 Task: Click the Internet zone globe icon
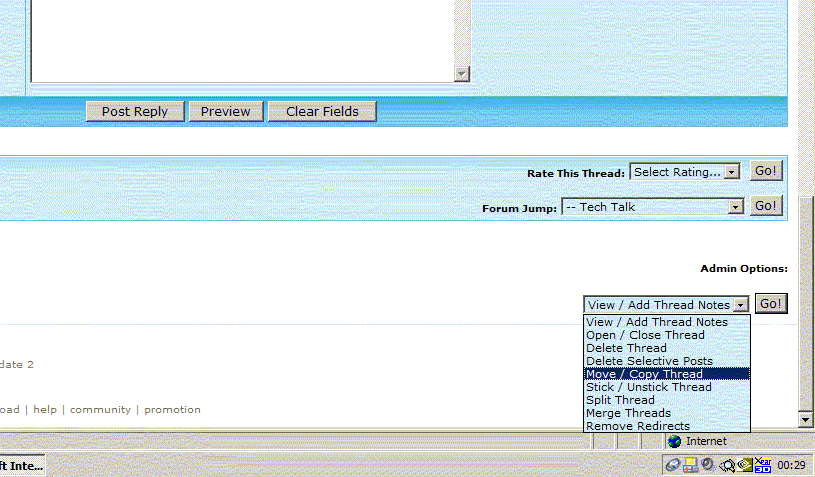pyautogui.click(x=674, y=441)
